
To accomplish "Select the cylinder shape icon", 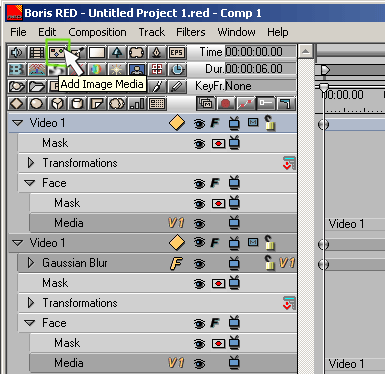I will coord(77,104).
